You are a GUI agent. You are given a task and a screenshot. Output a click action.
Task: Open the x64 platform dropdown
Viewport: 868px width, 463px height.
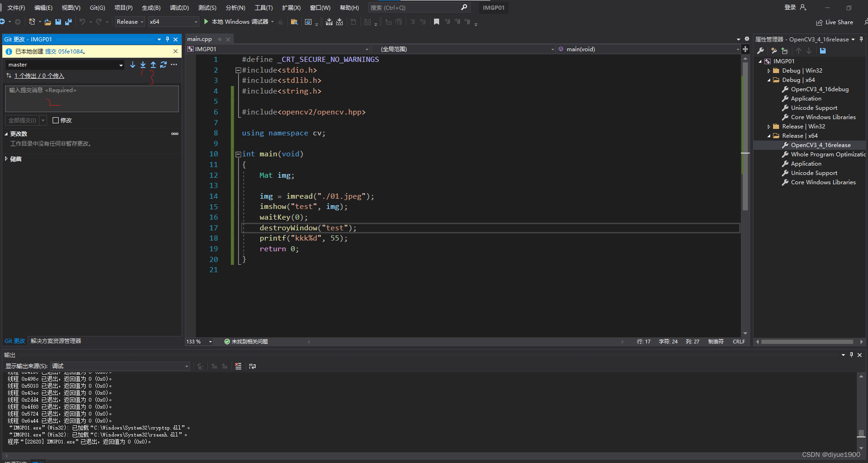(x=174, y=22)
